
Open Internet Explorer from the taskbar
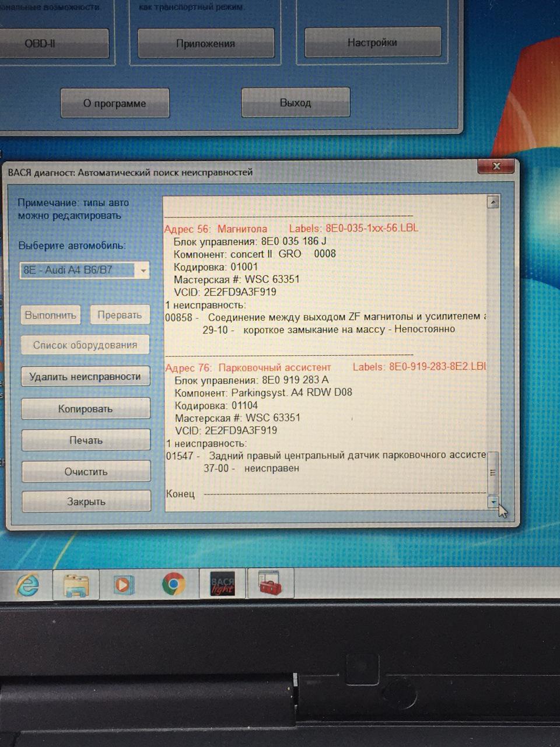[x=27, y=584]
